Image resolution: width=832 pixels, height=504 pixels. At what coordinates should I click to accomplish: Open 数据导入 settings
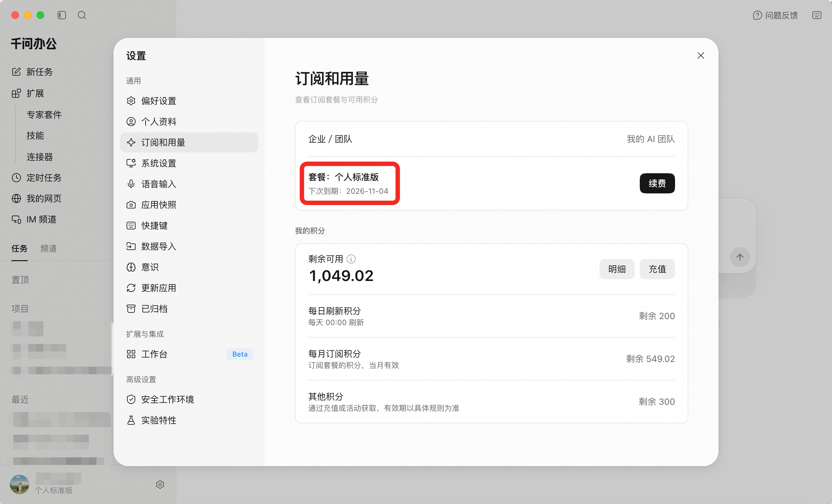click(189, 246)
